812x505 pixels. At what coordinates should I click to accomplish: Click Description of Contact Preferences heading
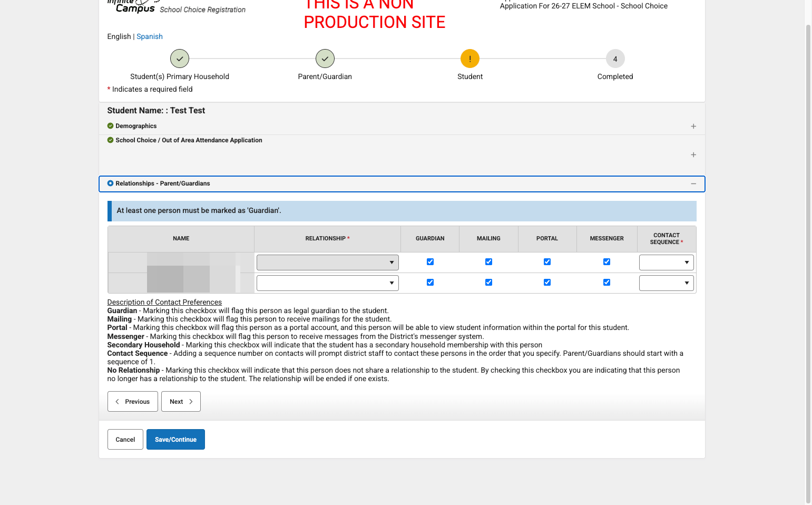(164, 302)
